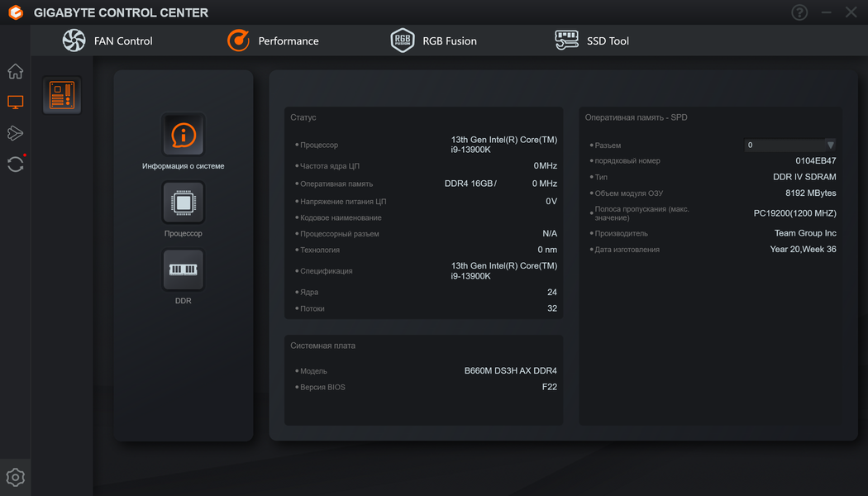Click the Статус section heading
This screenshot has height=496, width=868.
[303, 117]
